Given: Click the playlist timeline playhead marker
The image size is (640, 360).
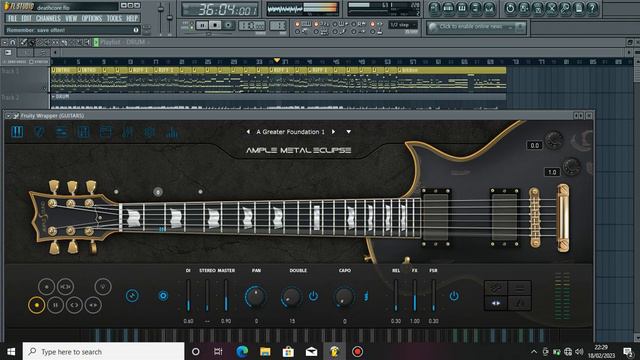Looking at the screenshot, I should tap(277, 60).
